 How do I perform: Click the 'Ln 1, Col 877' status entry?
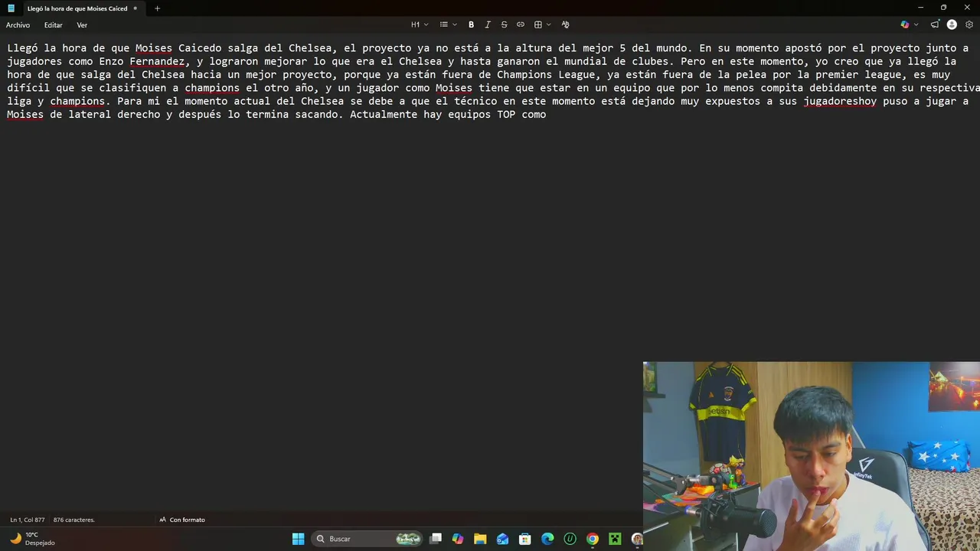pos(28,520)
